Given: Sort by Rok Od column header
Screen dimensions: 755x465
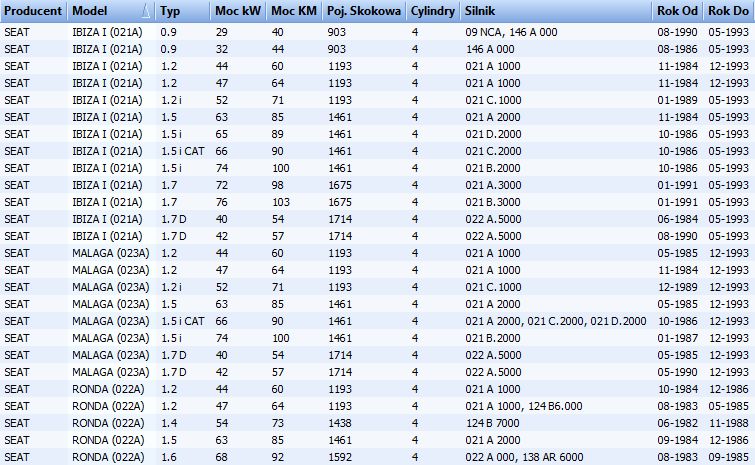Looking at the screenshot, I should point(677,11).
